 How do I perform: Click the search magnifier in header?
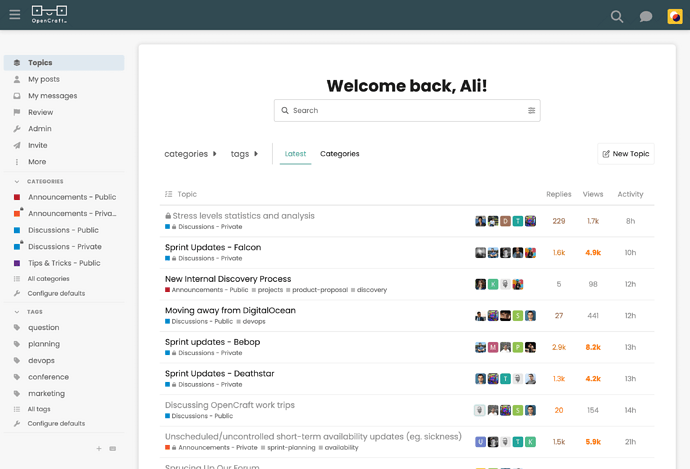(617, 17)
